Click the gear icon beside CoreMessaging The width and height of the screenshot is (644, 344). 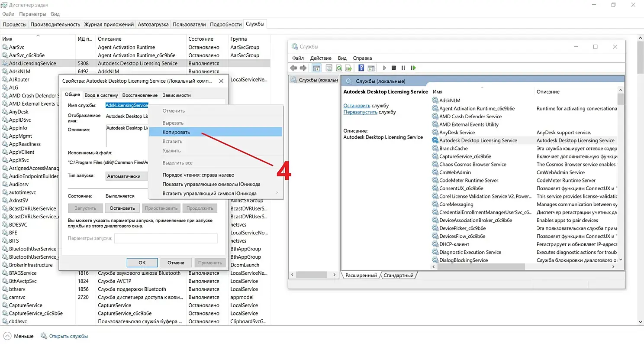[435, 204]
